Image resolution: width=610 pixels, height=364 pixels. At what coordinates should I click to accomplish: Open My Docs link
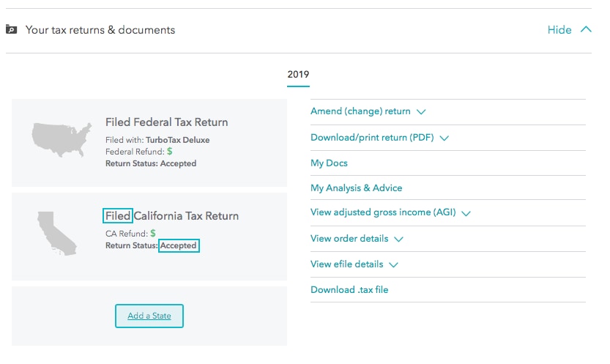point(329,163)
